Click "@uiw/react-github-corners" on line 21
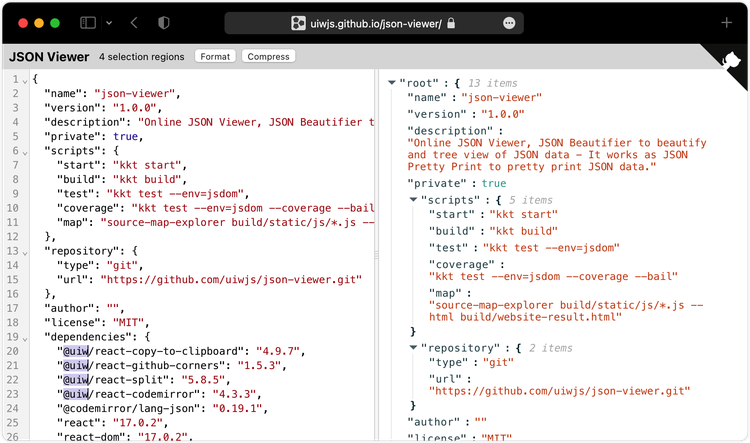Viewport: 750px width, 443px height. point(141,365)
